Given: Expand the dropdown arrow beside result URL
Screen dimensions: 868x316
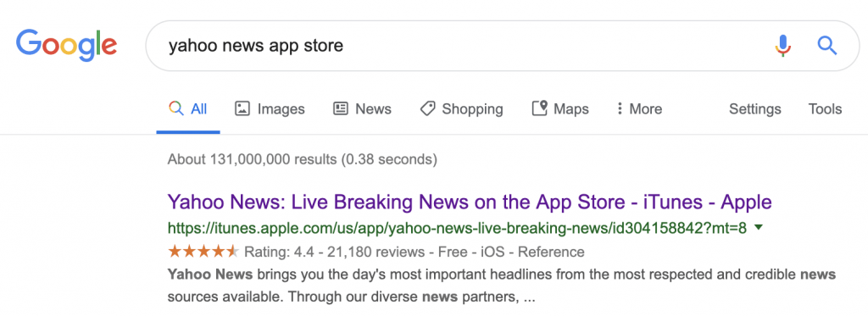Looking at the screenshot, I should point(759,227).
